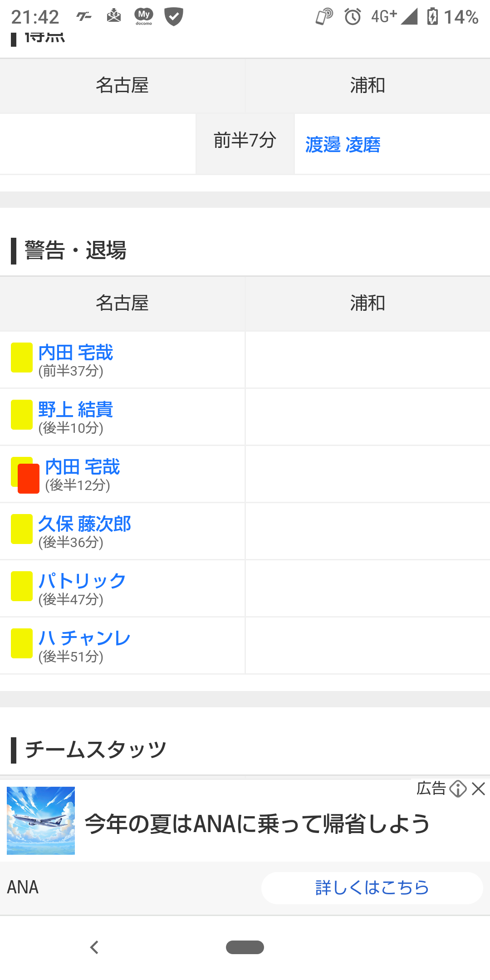
Task: Tap the ANA summer ad headline
Action: (257, 824)
